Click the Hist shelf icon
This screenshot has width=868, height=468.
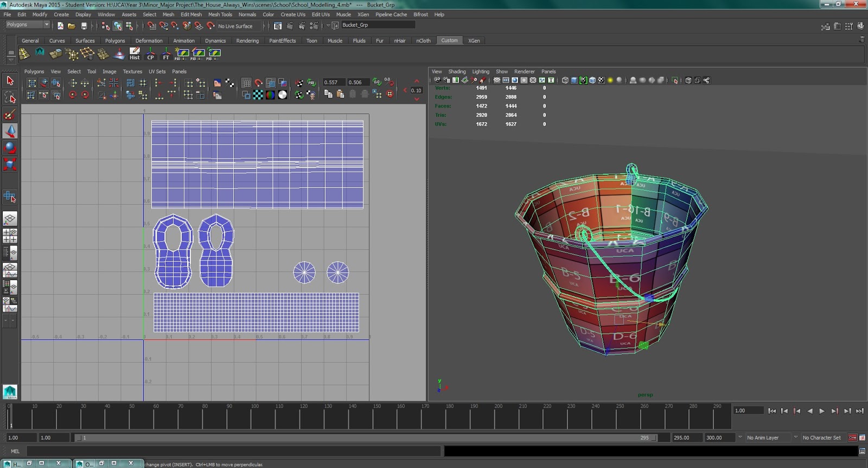pyautogui.click(x=135, y=53)
